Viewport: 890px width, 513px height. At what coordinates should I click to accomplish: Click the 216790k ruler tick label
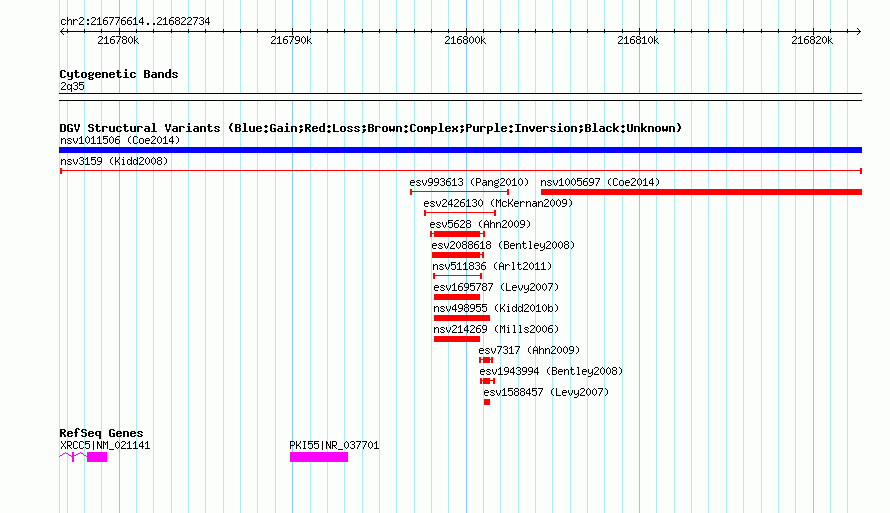(x=291, y=40)
